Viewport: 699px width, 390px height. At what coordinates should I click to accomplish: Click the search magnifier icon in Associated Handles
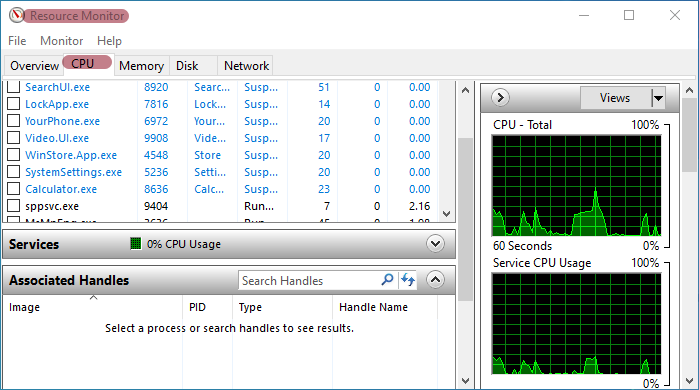[x=387, y=280]
